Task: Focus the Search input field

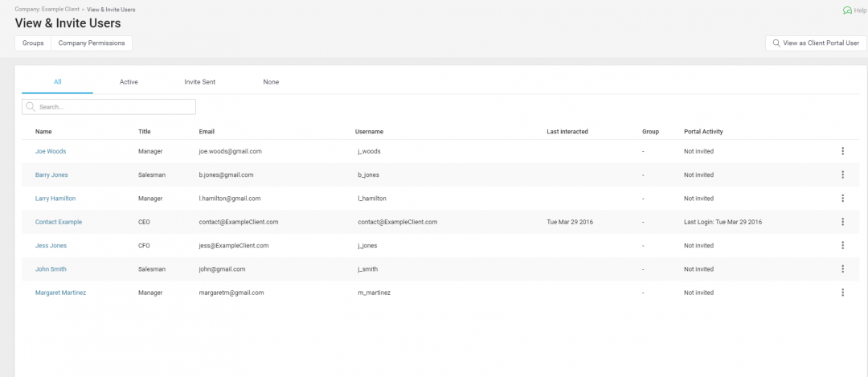Action: 108,107
